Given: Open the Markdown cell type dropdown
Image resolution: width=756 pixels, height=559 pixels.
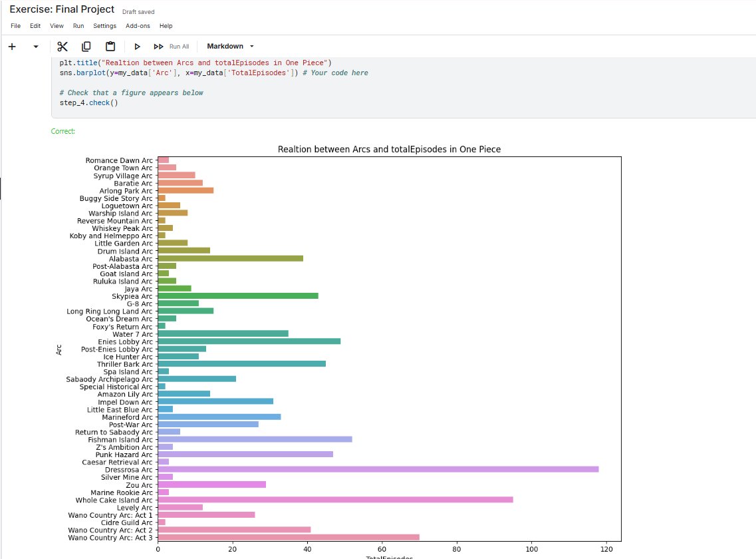Looking at the screenshot, I should [x=231, y=47].
